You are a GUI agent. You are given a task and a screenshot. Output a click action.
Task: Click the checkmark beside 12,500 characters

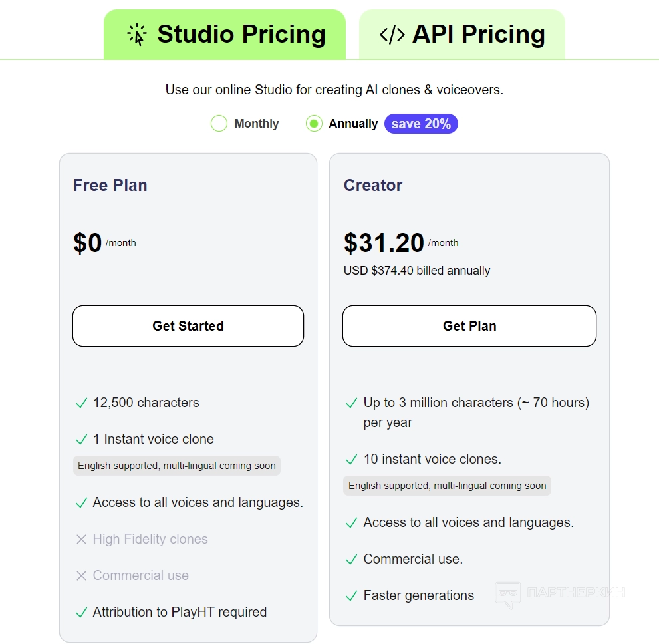coord(81,403)
